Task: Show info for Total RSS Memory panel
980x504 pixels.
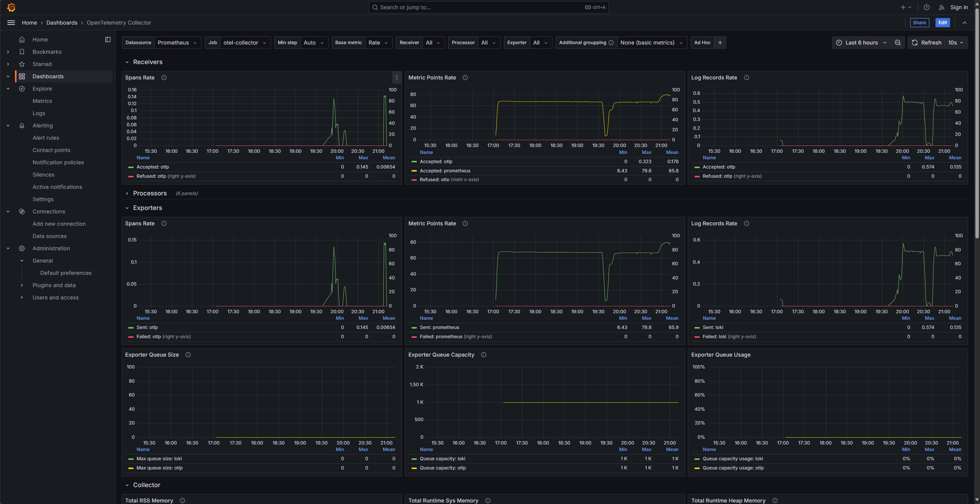Action: tap(182, 501)
